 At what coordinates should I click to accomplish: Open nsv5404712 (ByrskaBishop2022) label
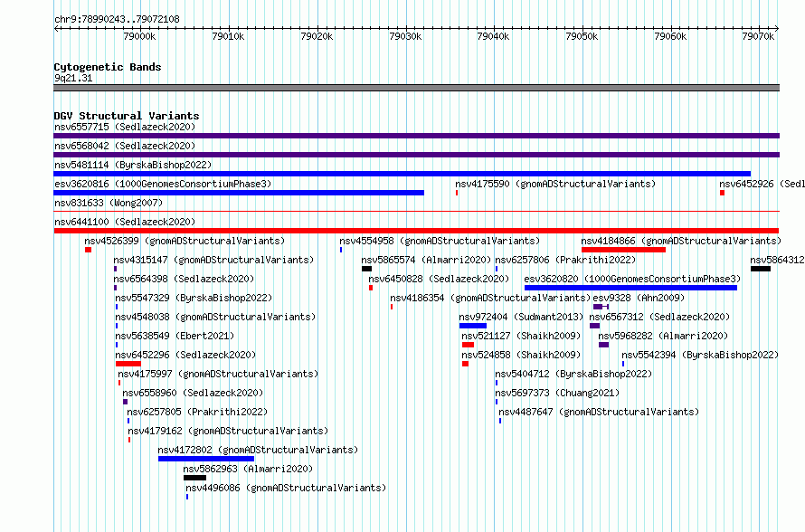(x=573, y=374)
